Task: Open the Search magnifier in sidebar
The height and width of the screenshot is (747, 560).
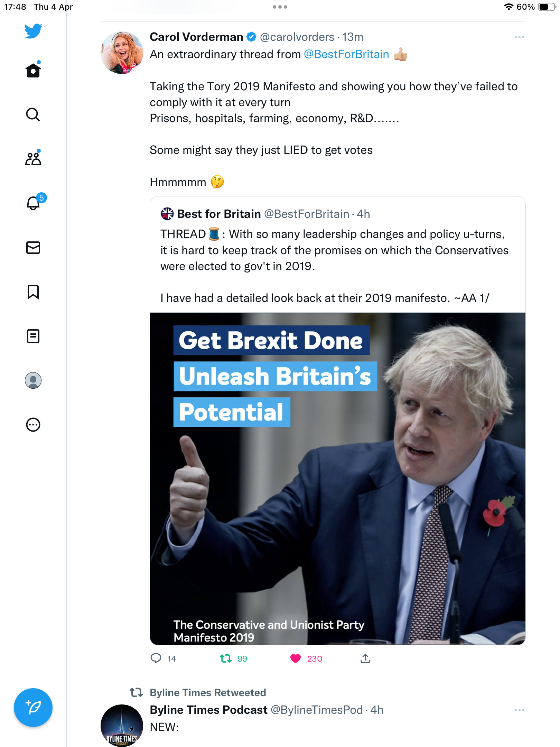Action: 33,114
